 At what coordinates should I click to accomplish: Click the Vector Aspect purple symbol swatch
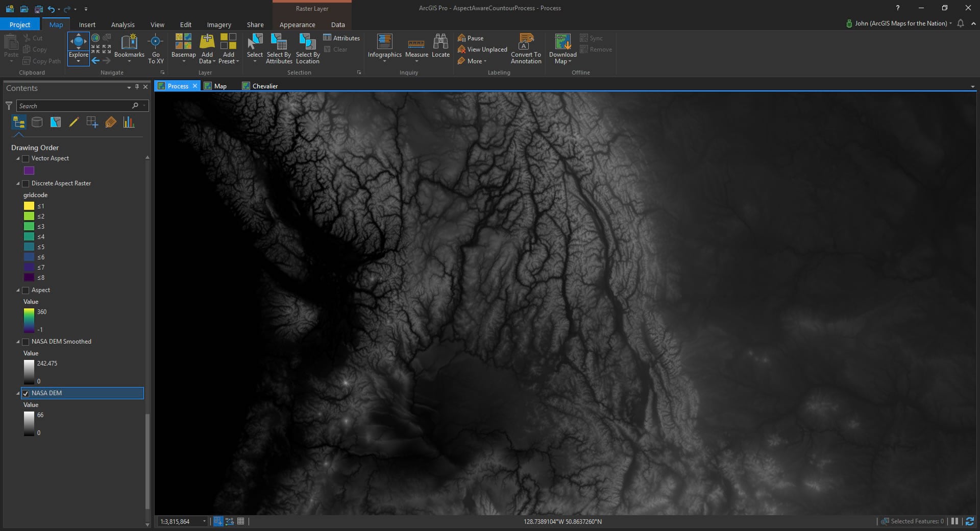(x=29, y=171)
